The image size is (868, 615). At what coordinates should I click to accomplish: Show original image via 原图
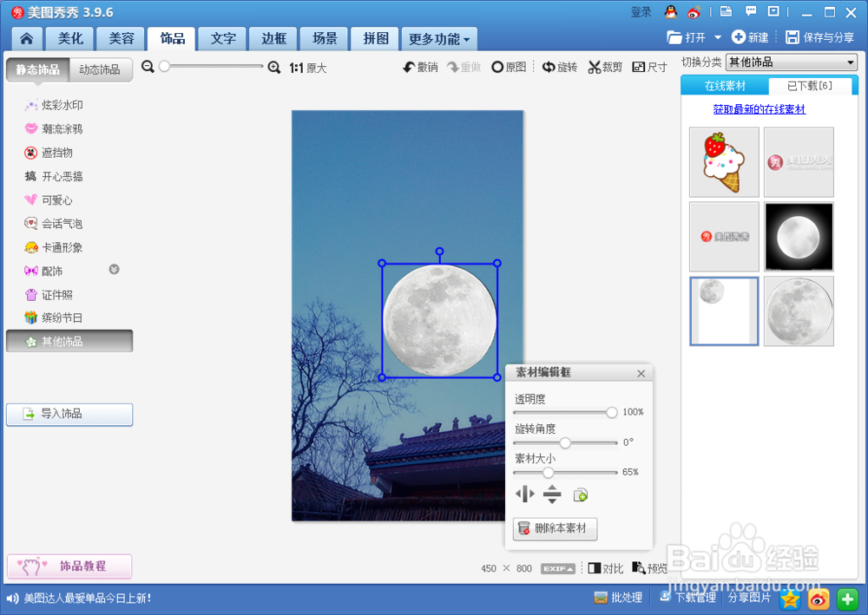[509, 67]
